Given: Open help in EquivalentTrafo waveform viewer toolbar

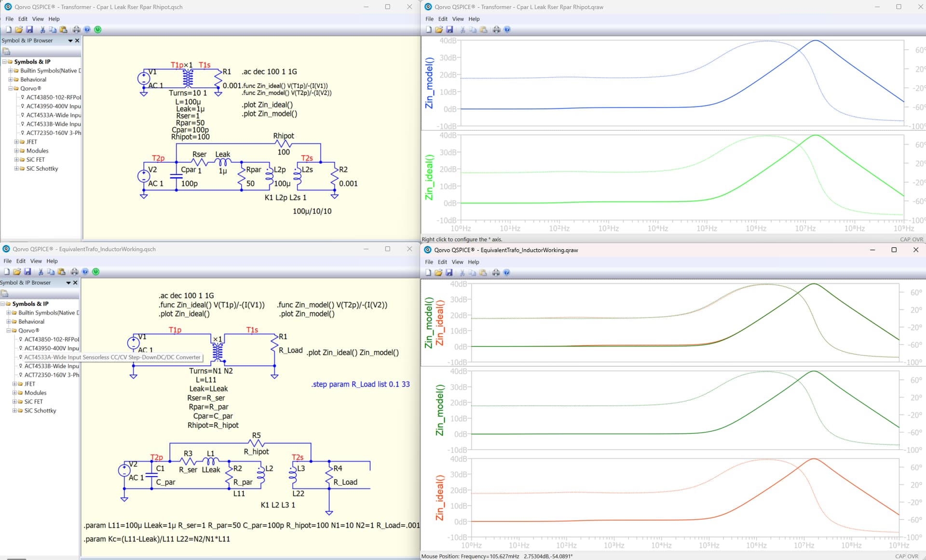Looking at the screenshot, I should (506, 273).
